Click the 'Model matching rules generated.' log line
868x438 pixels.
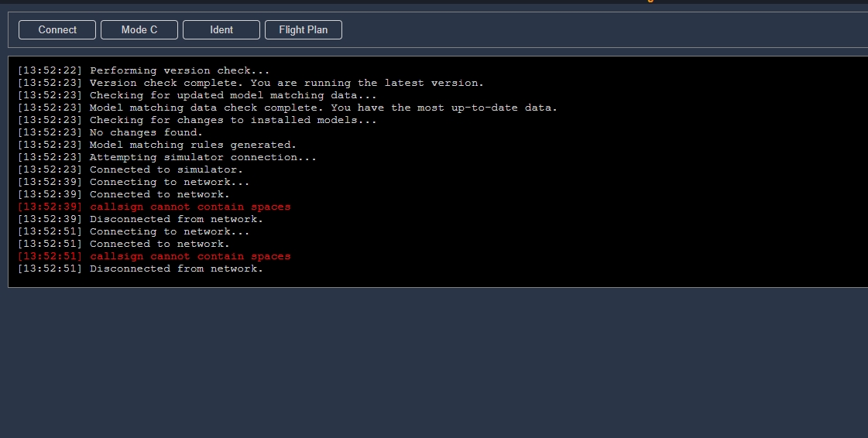point(193,145)
